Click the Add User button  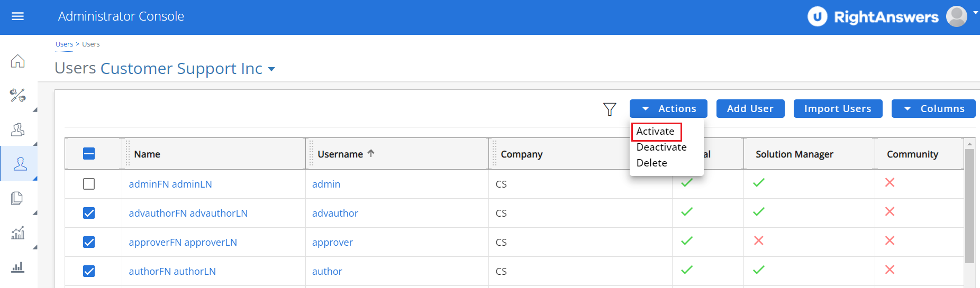[x=750, y=109]
